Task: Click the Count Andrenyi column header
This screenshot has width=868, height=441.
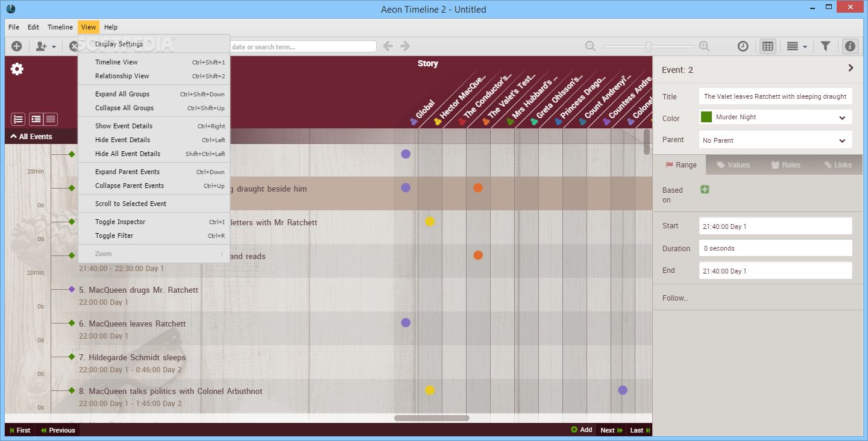Action: (608, 96)
